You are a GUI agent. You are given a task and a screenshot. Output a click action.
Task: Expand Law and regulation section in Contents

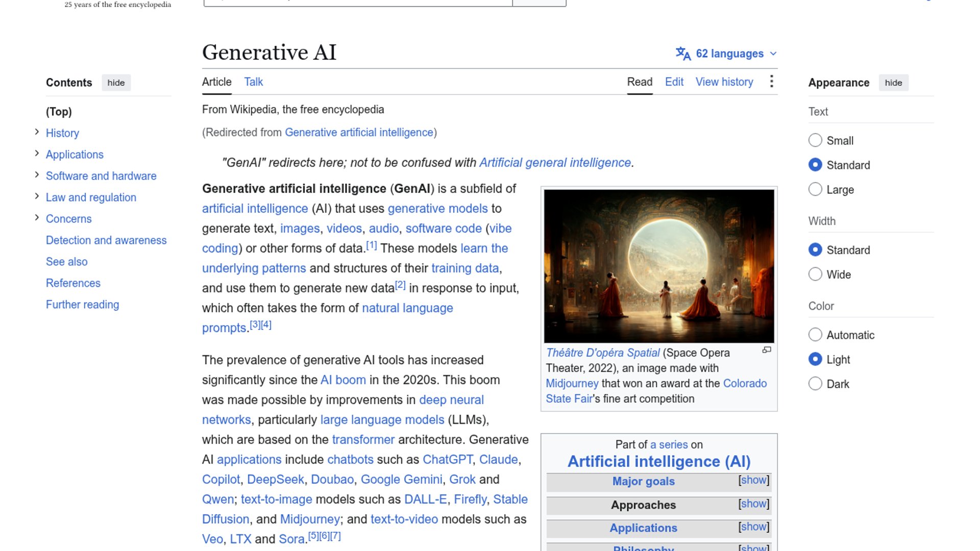point(37,196)
